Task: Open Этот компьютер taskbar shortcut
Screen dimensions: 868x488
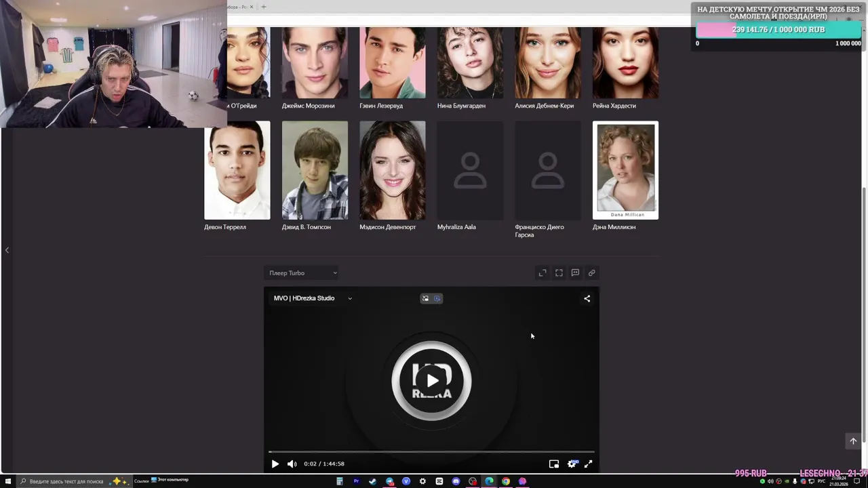Action: 170,480
